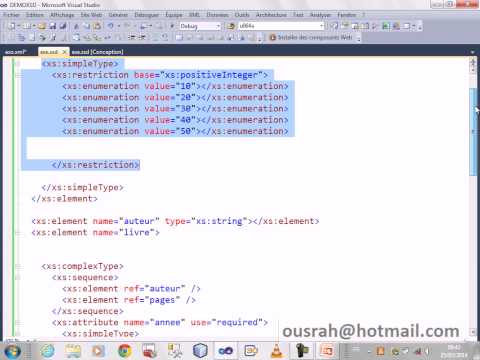The height and width of the screenshot is (360, 480).
Task: Open Google Chrome from taskbar
Action: pos(125,351)
